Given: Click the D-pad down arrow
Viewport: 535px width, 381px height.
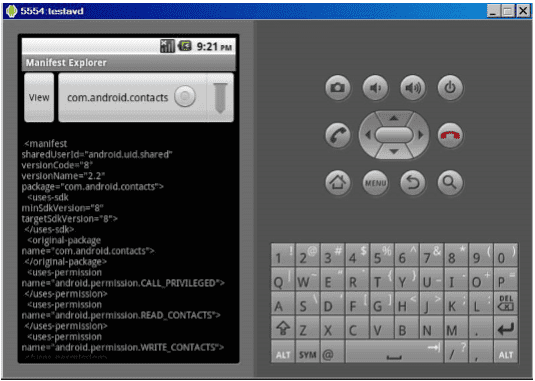Looking at the screenshot, I should pyautogui.click(x=394, y=151).
